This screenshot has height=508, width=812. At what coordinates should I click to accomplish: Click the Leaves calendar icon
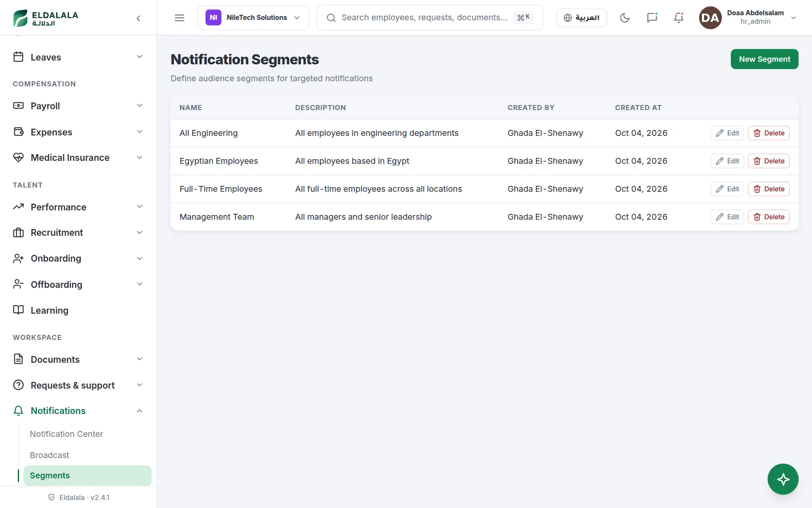click(18, 57)
